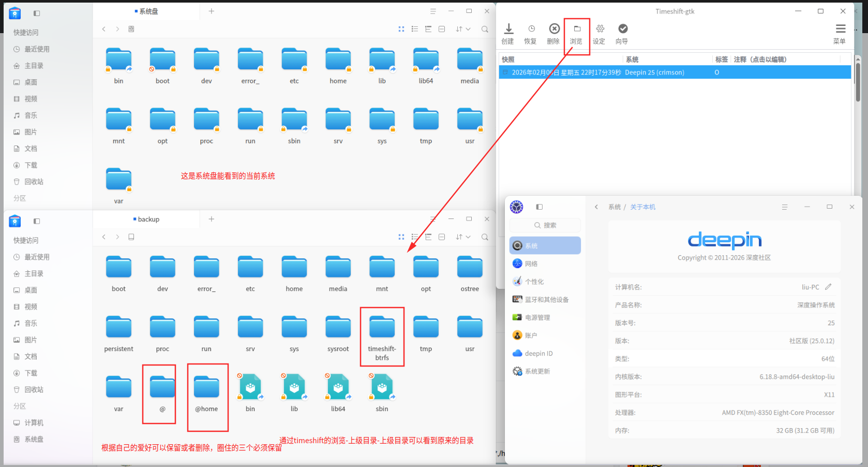Select the timeshift-btrfs folder in backup window
The height and width of the screenshot is (467, 868).
pyautogui.click(x=382, y=338)
